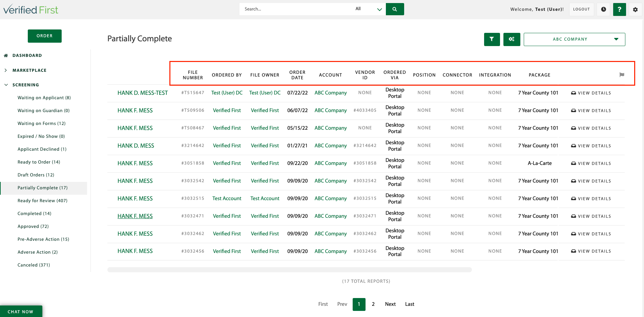View details for file #T509506
The height and width of the screenshot is (317, 644).
591,110
